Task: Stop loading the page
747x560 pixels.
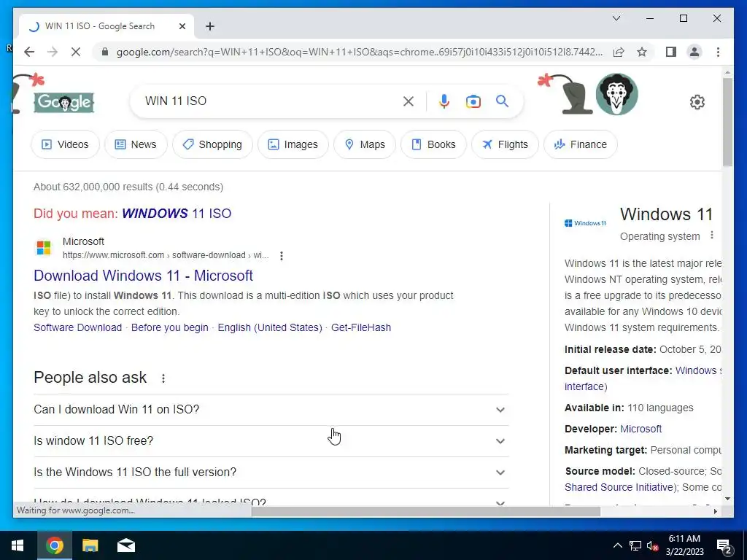Action: click(x=76, y=52)
